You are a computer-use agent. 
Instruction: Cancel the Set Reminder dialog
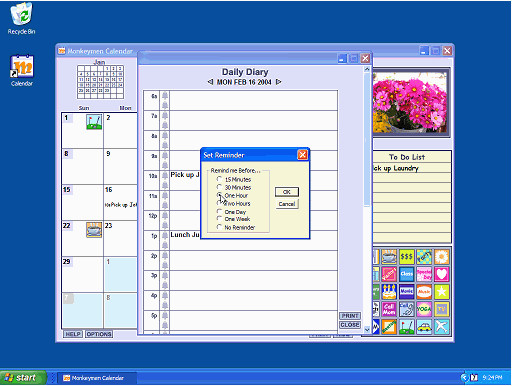coord(287,204)
